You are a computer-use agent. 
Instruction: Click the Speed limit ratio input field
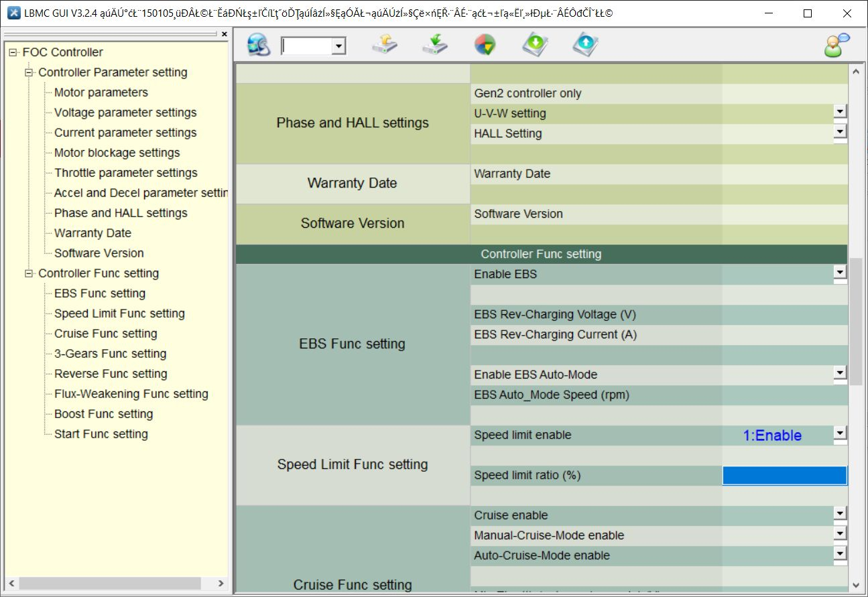coord(784,476)
